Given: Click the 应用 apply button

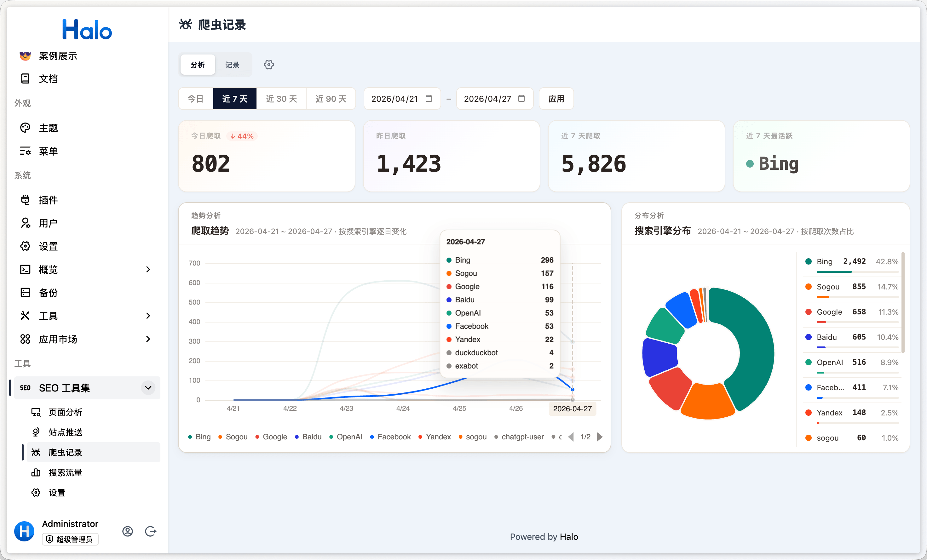Looking at the screenshot, I should click(x=556, y=99).
